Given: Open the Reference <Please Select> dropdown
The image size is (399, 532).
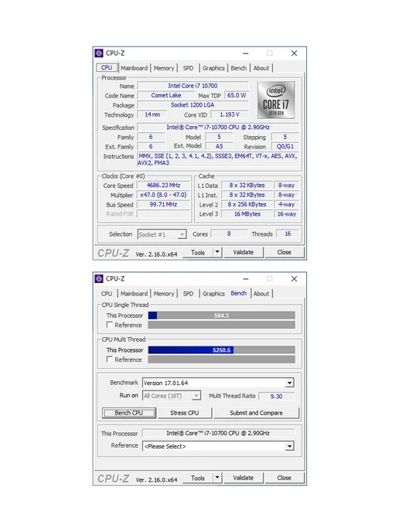Looking at the screenshot, I should coord(218,446).
